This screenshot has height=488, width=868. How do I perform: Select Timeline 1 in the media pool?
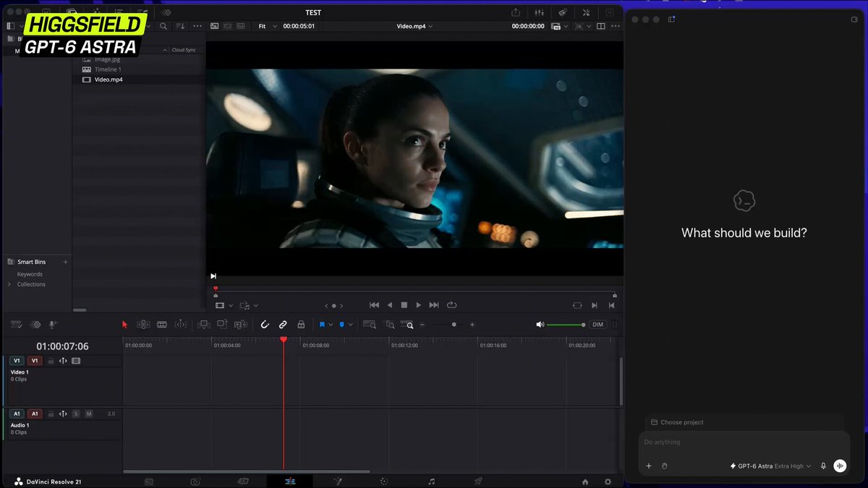(107, 69)
